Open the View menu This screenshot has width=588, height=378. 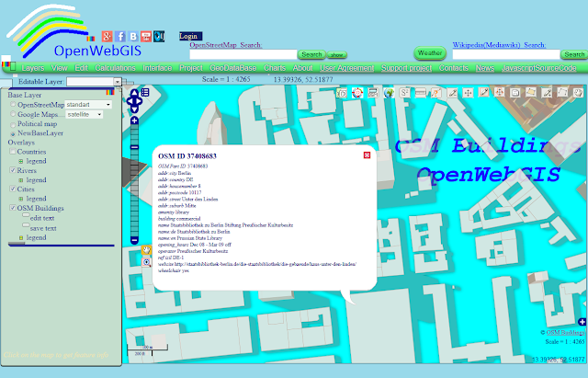point(59,68)
